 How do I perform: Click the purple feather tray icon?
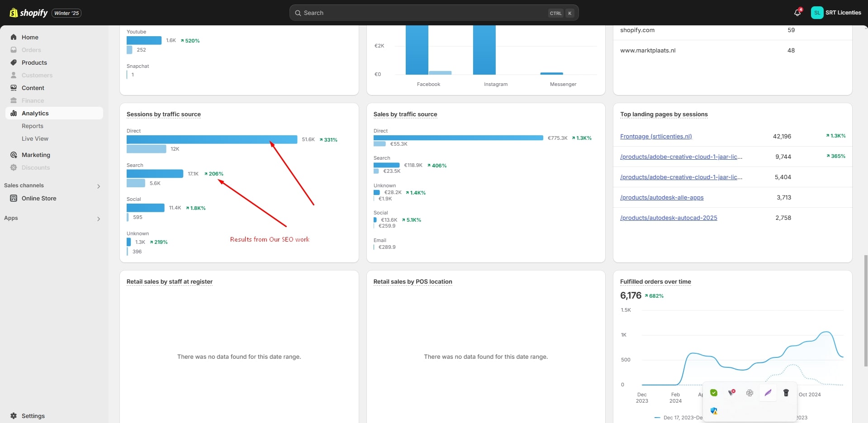768,393
